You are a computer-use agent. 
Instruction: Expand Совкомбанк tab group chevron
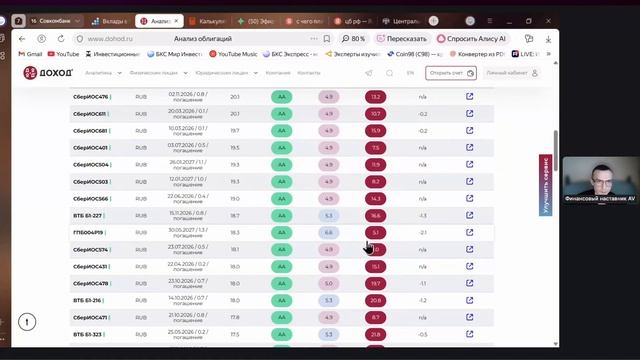tap(77, 21)
